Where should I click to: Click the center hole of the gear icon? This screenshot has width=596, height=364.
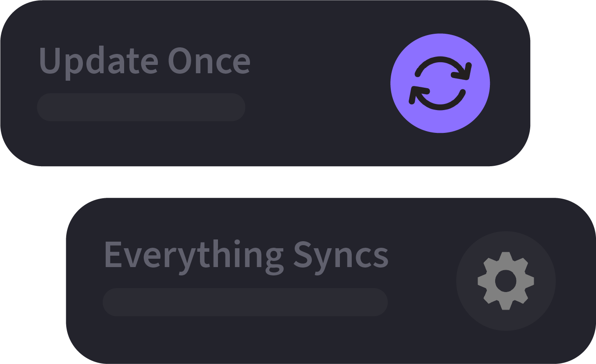click(x=506, y=281)
